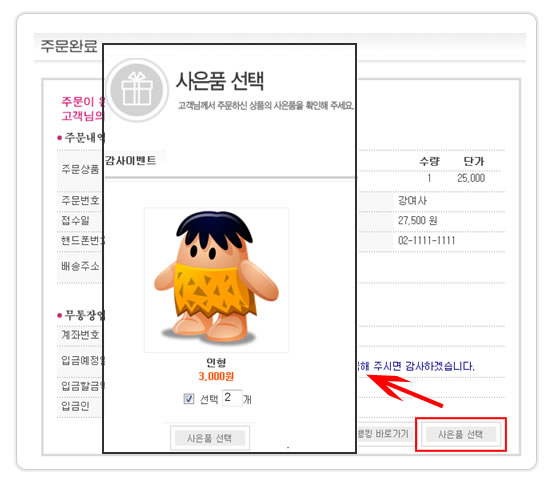Screen dimensions: 548x481
Task: Click the 사은품 선택 button inside the popup
Action: [210, 438]
